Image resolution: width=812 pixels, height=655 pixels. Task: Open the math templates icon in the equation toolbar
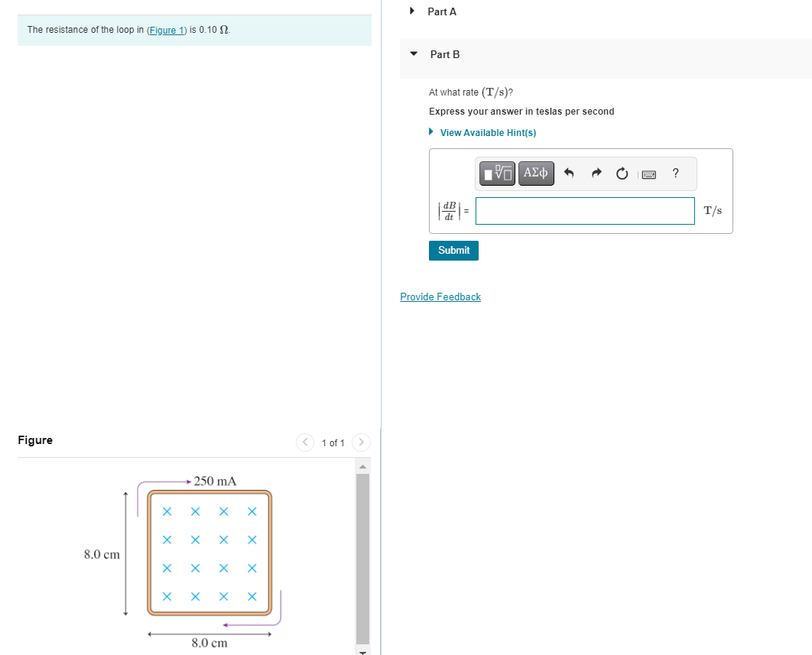496,173
